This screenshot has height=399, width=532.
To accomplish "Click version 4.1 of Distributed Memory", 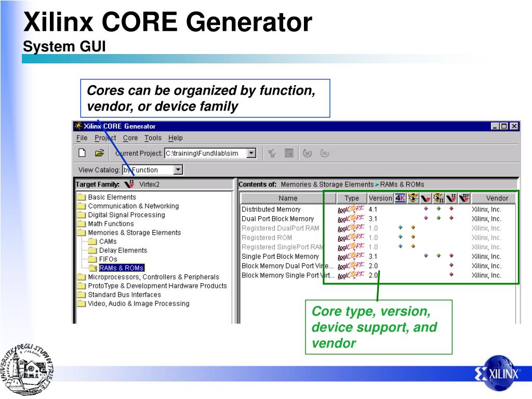I will 373,209.
